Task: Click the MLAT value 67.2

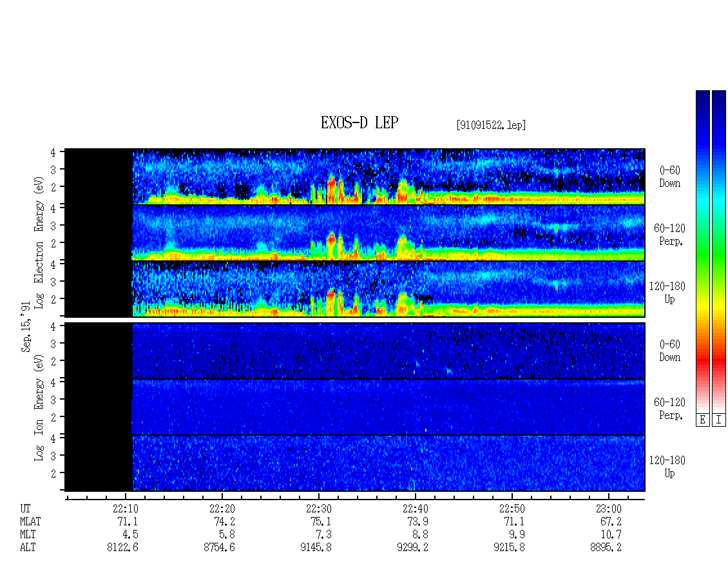Action: click(x=611, y=521)
